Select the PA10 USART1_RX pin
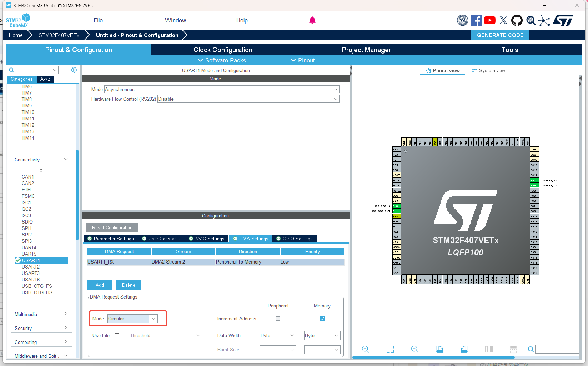Image resolution: width=588 pixels, height=366 pixels. click(x=534, y=180)
